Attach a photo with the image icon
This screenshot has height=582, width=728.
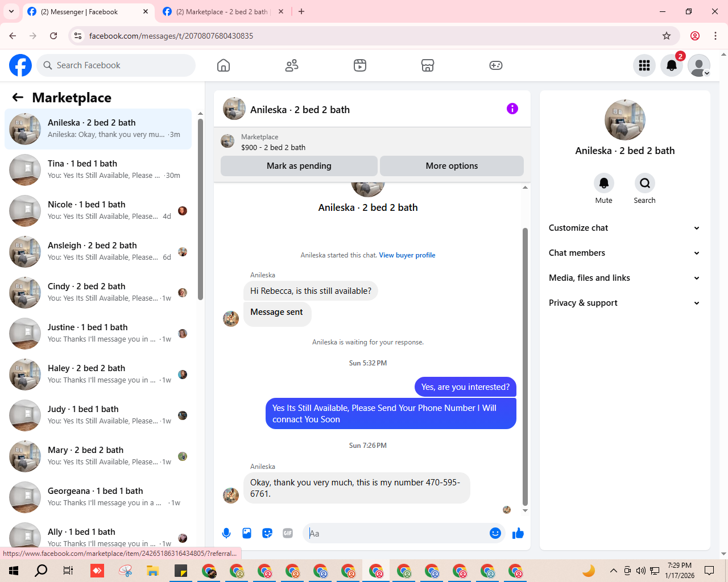point(247,533)
